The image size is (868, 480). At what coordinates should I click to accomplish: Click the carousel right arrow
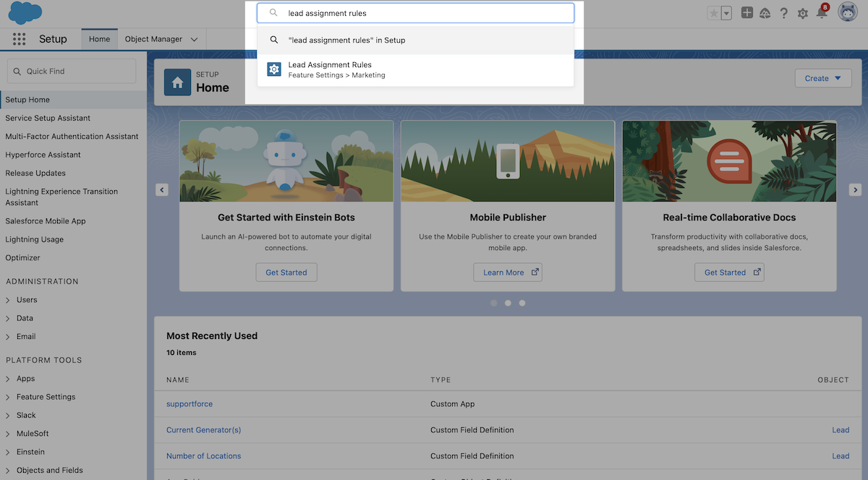pyautogui.click(x=855, y=189)
